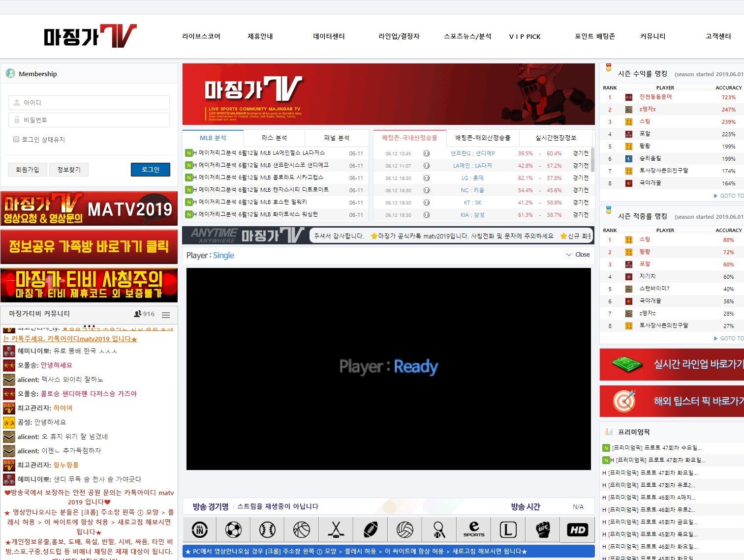744x560 pixels.
Task: Select the ALL IN sports filter icon
Action: tap(199, 530)
